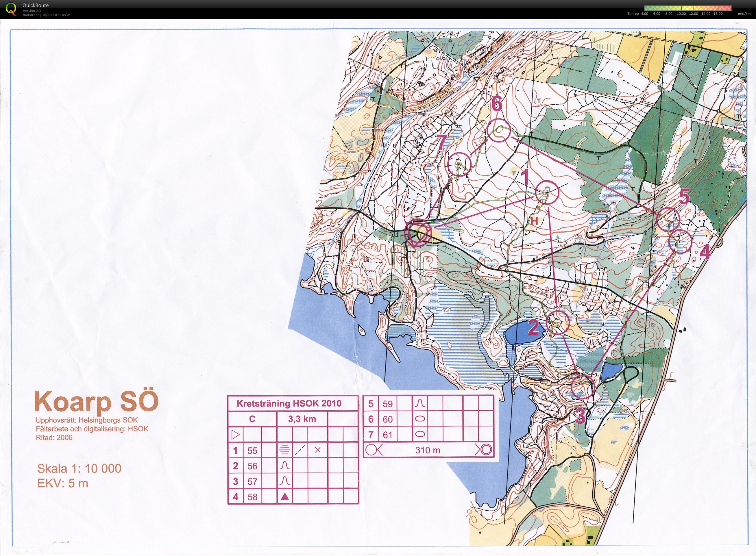Click the 'EKV: 5 m' text
Image resolution: width=756 pixels, height=556 pixels.
[x=63, y=483]
